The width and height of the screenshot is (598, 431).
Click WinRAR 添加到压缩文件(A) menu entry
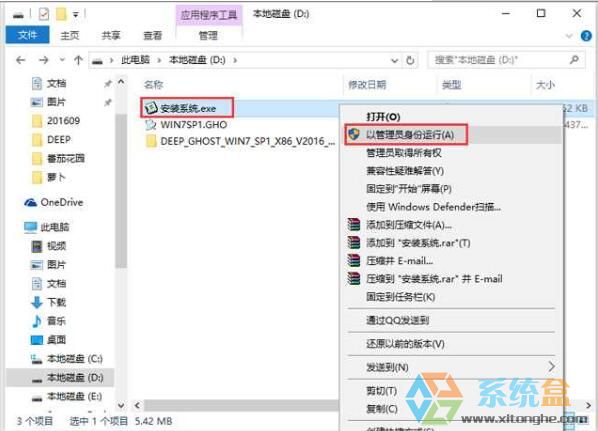(409, 225)
